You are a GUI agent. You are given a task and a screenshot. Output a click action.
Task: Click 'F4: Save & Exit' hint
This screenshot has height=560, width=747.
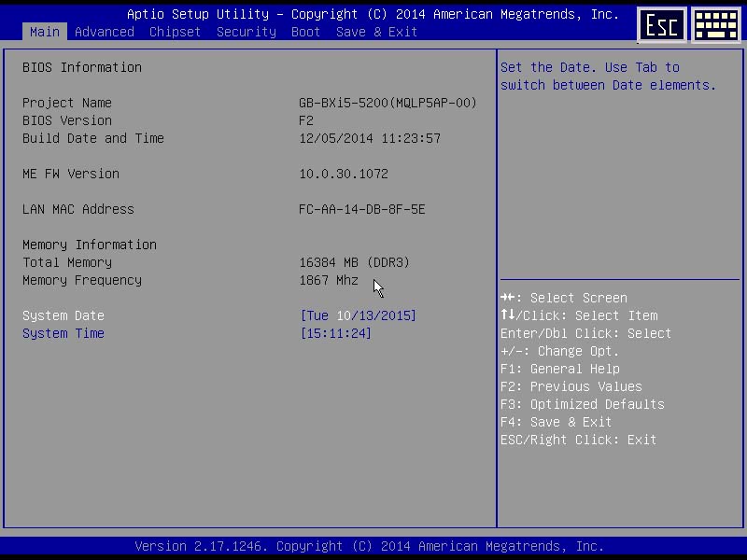[556, 422]
